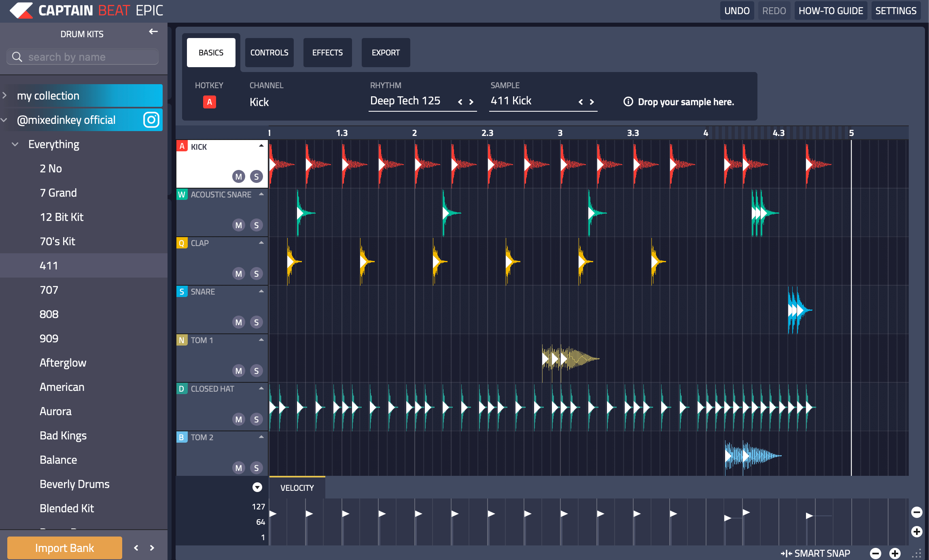Screen dimensions: 929x560
Task: Select previous rhythm for Deep Tech 125
Action: tap(460, 102)
